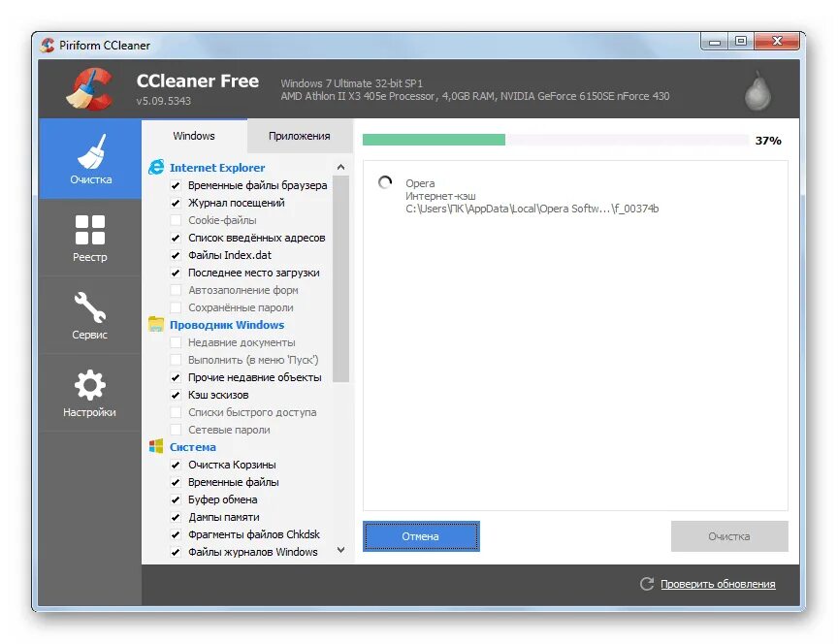Click the greyed Очистка run button
Viewport: 838px width, 644px height.
pyautogui.click(x=729, y=536)
